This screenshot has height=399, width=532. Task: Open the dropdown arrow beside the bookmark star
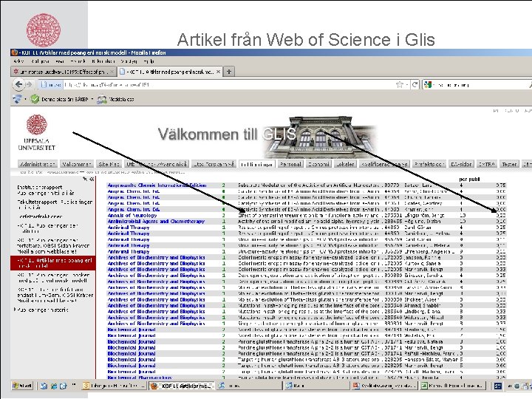407,84
